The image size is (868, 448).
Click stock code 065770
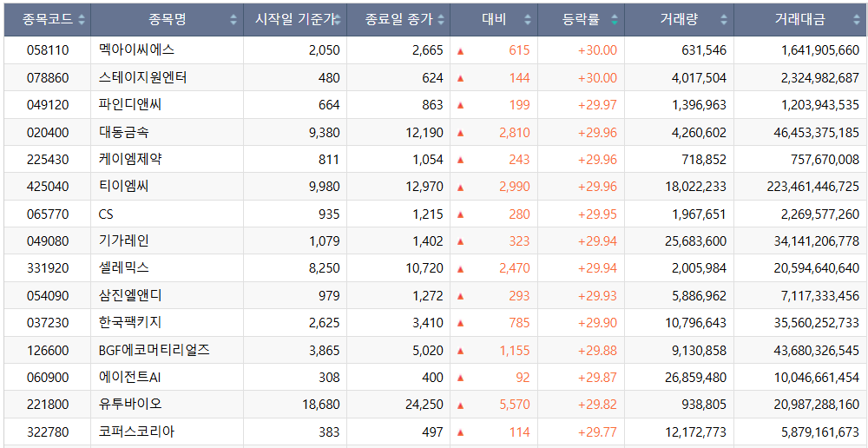point(48,214)
